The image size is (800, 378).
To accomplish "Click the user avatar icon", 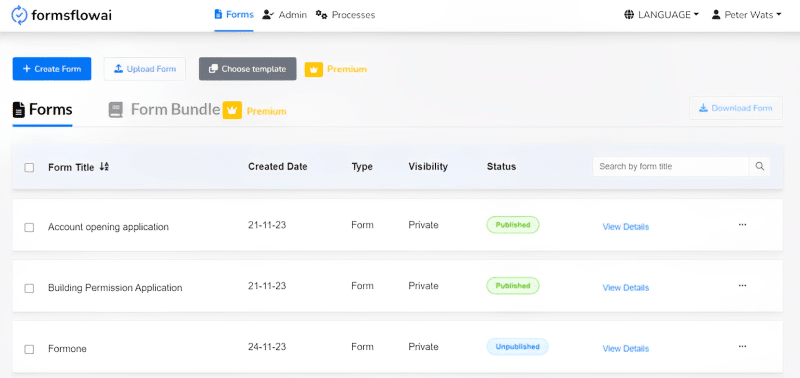I will (x=716, y=15).
